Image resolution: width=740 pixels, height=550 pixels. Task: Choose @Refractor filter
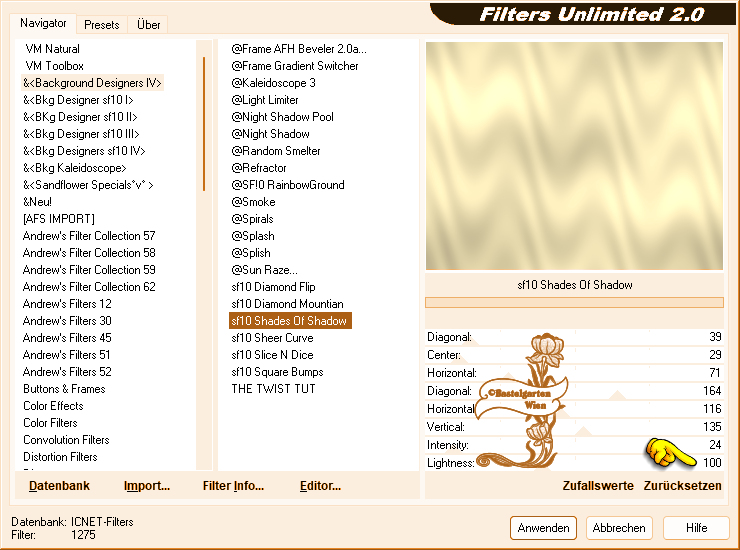(x=259, y=168)
